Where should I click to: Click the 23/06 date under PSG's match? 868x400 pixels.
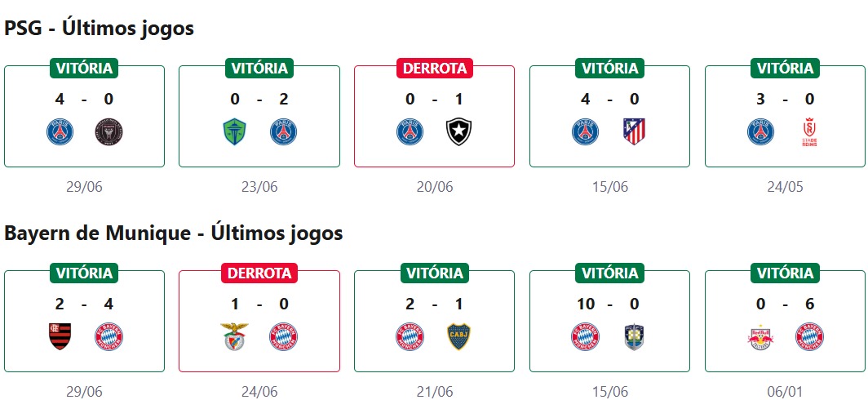[259, 187]
